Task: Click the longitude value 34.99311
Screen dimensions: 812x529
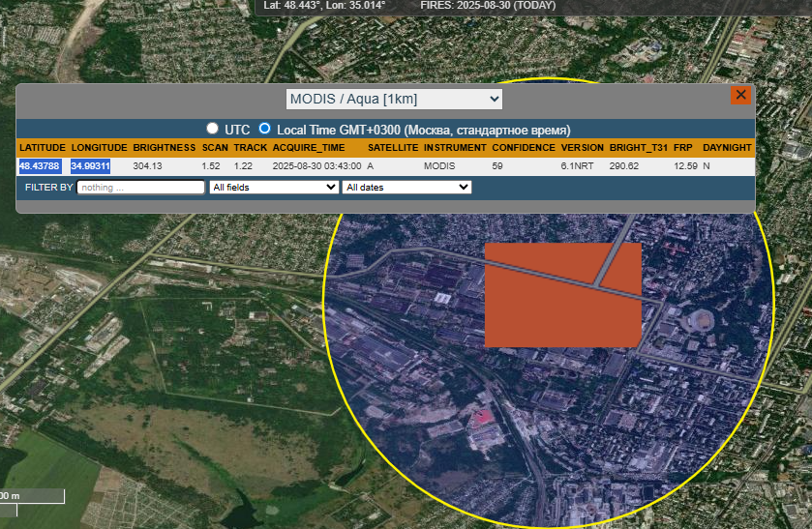Action: tap(90, 166)
